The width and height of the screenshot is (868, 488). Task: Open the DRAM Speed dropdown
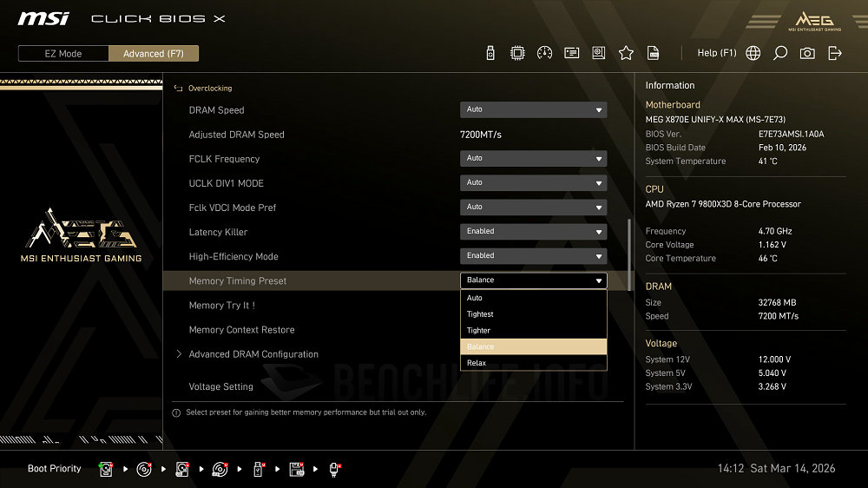(533, 109)
